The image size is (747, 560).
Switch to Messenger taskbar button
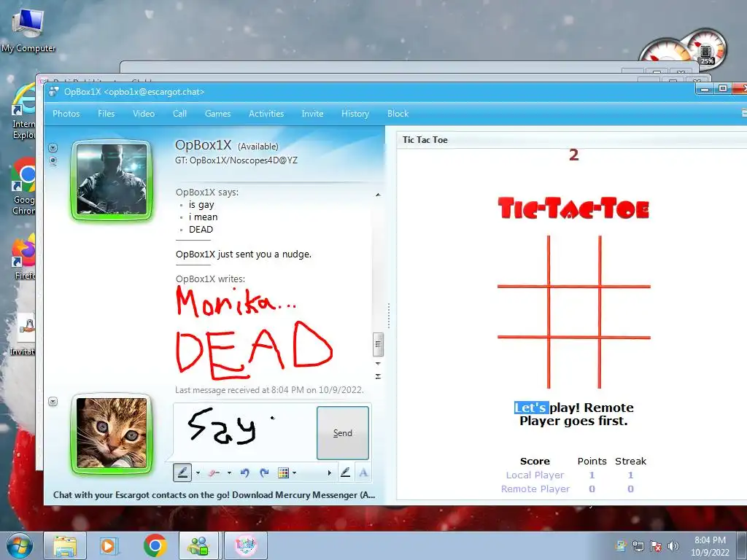coord(199,545)
